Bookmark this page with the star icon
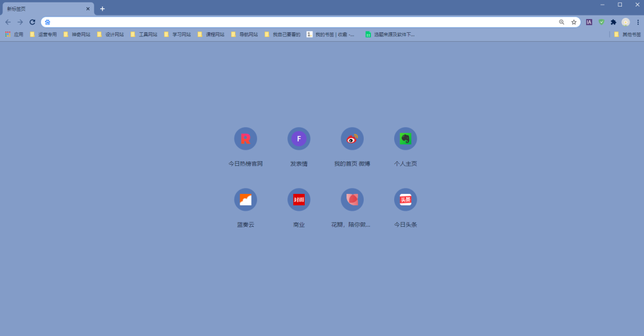This screenshot has height=336, width=644. tap(574, 22)
